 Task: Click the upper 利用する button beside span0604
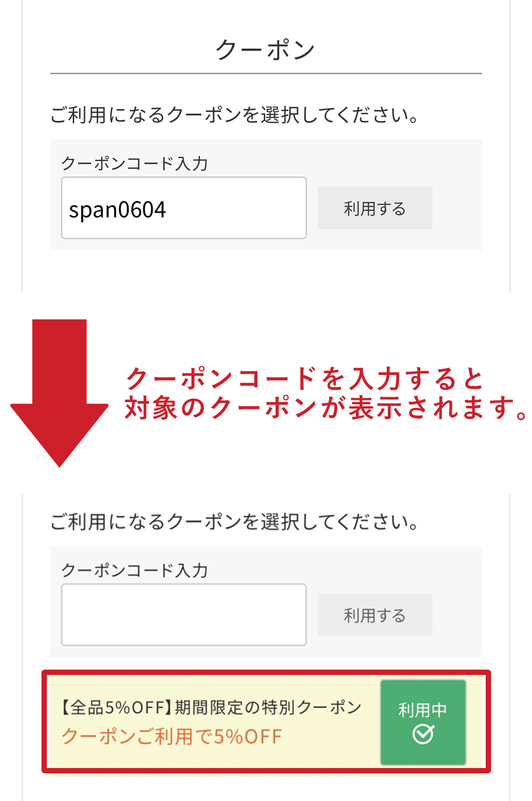[x=375, y=208]
